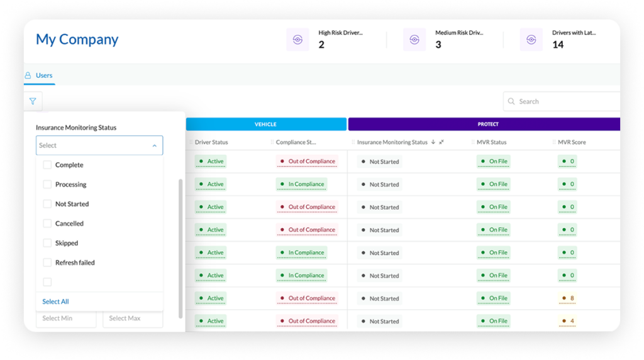Tick the Not Started checkbox
The image size is (644, 360).
pos(47,204)
